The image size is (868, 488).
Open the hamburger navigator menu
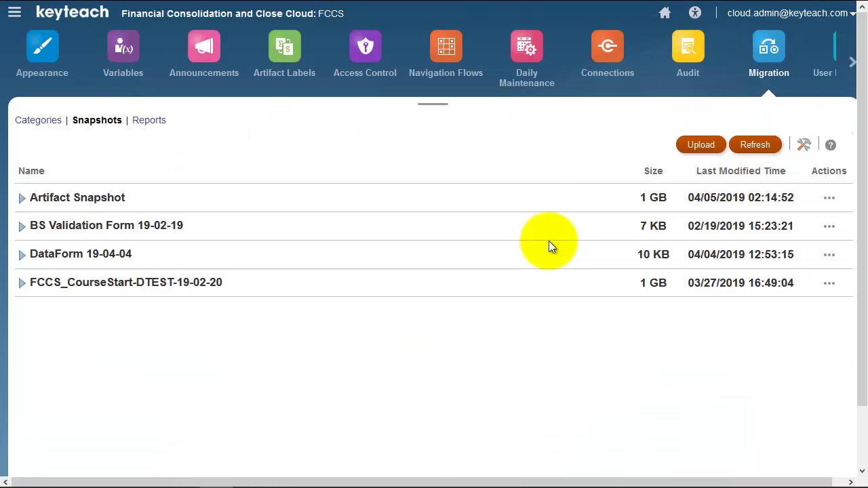(x=14, y=12)
